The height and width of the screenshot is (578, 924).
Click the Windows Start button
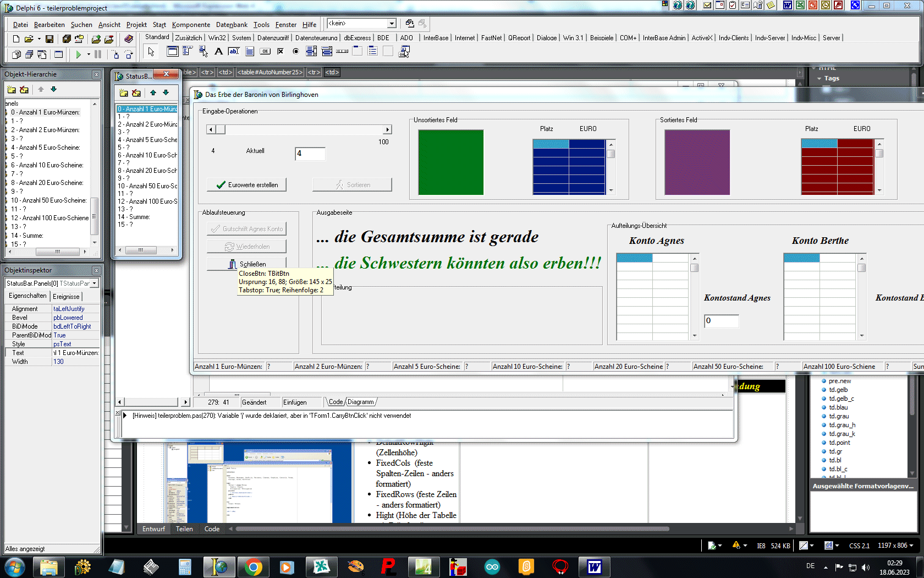coord(15,567)
